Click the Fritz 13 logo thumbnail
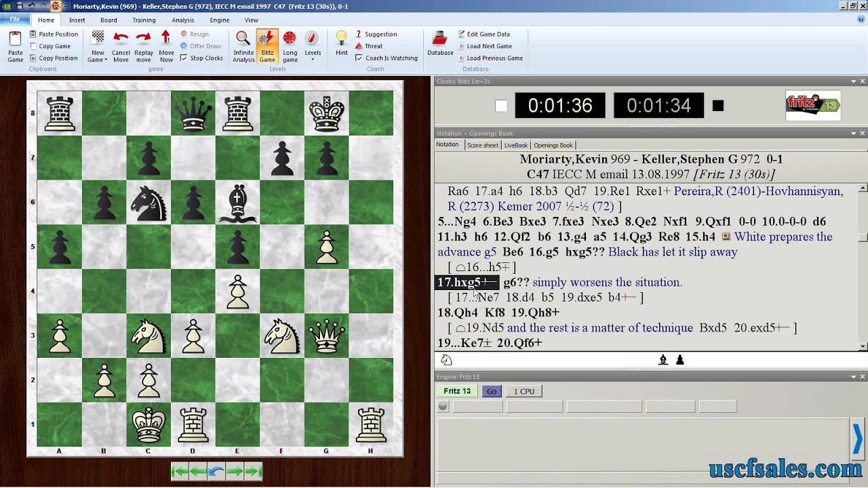 pos(813,105)
